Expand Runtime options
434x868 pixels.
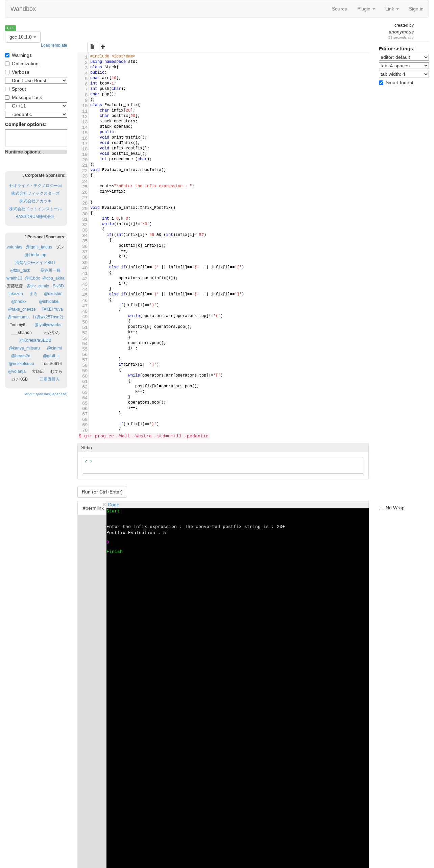[x=36, y=152]
